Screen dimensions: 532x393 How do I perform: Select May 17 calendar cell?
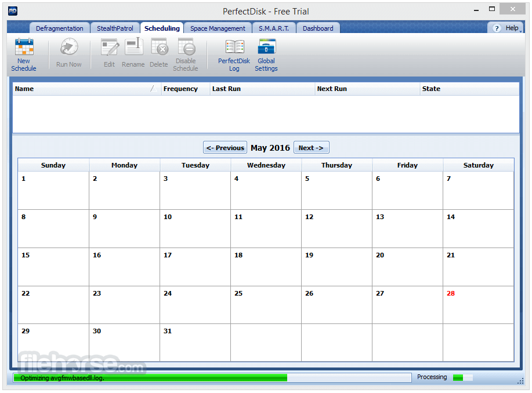[195, 267]
